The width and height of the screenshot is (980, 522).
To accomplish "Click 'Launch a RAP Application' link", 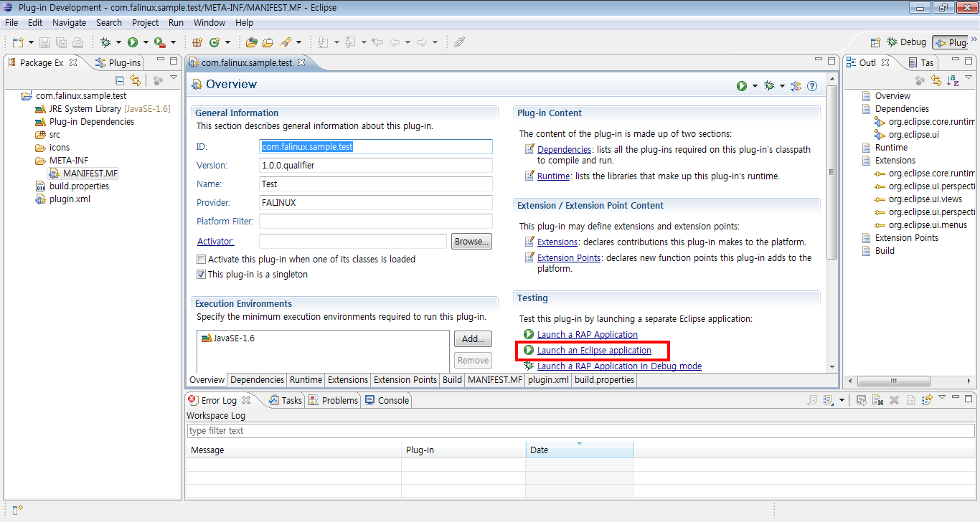I will (587, 335).
